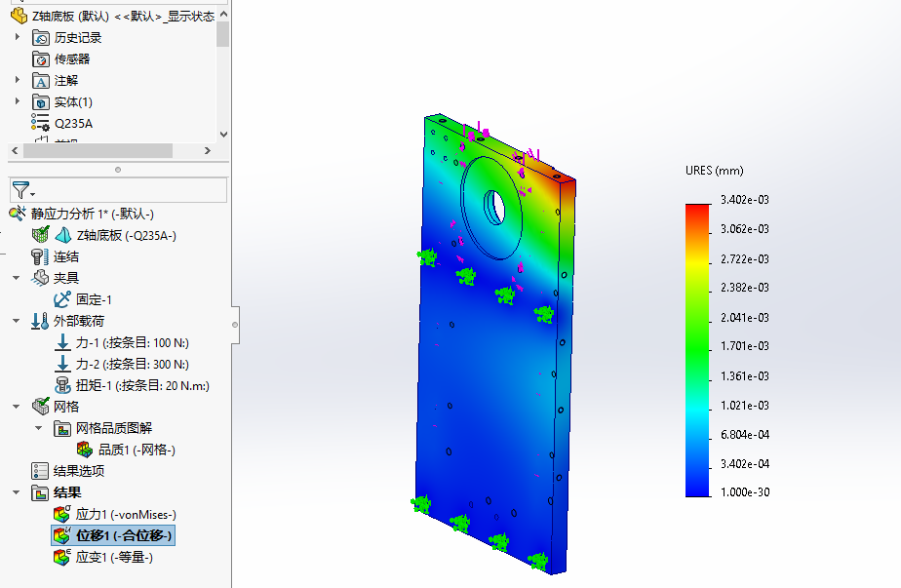
Task: Click the 应变1 strain plot icon
Action: (62, 557)
